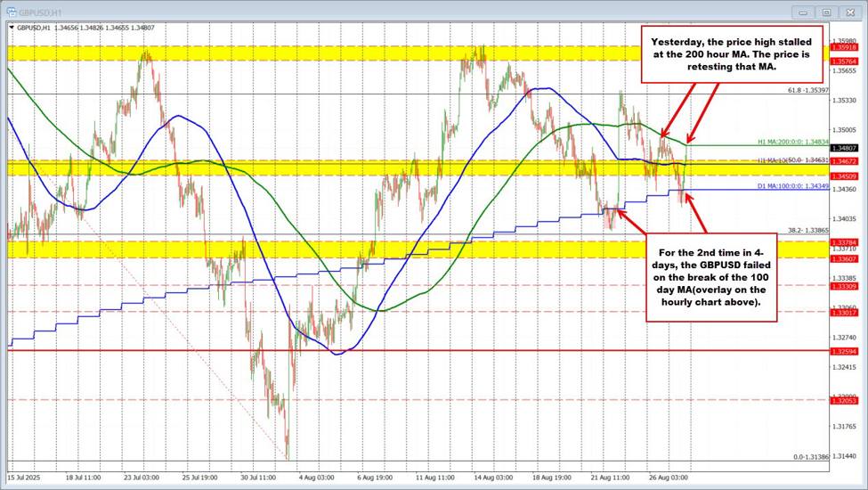The image size is (868, 490).
Task: Click the chart window icon beside GBPUSD,H1 title
Action: click(x=11, y=11)
